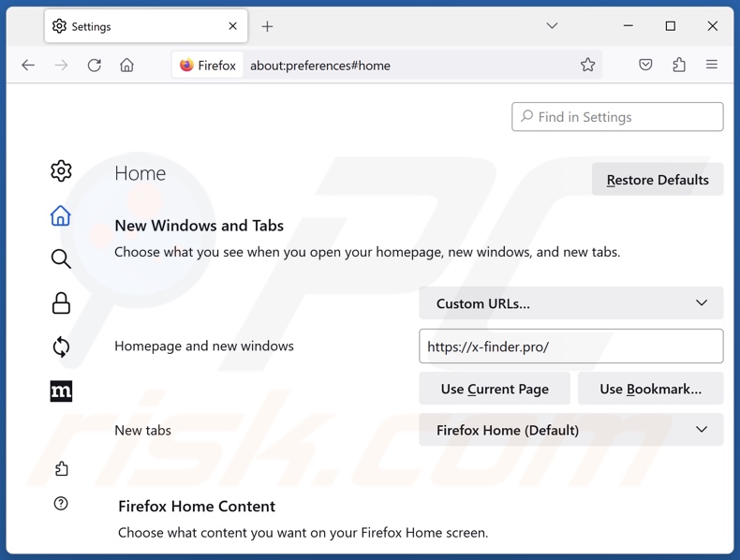Screen dimensions: 740x560
Task: Open the General settings gear icon
Action: (x=61, y=171)
